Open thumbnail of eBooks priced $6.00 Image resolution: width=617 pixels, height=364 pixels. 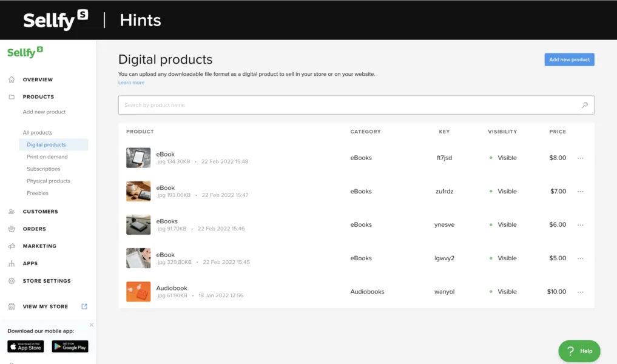click(138, 224)
